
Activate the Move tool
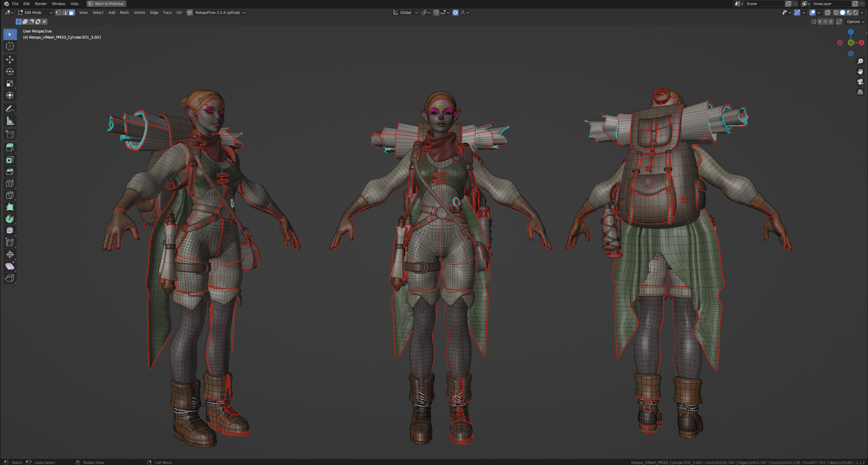pos(9,60)
